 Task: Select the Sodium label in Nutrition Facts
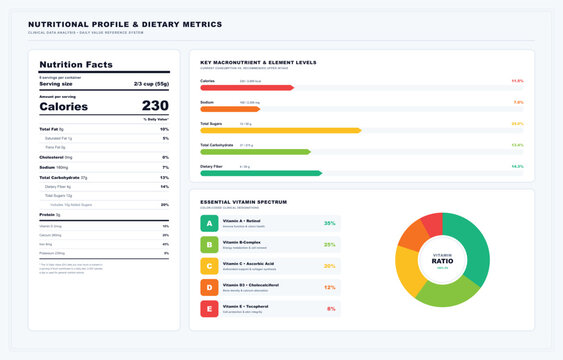pyautogui.click(x=53, y=168)
